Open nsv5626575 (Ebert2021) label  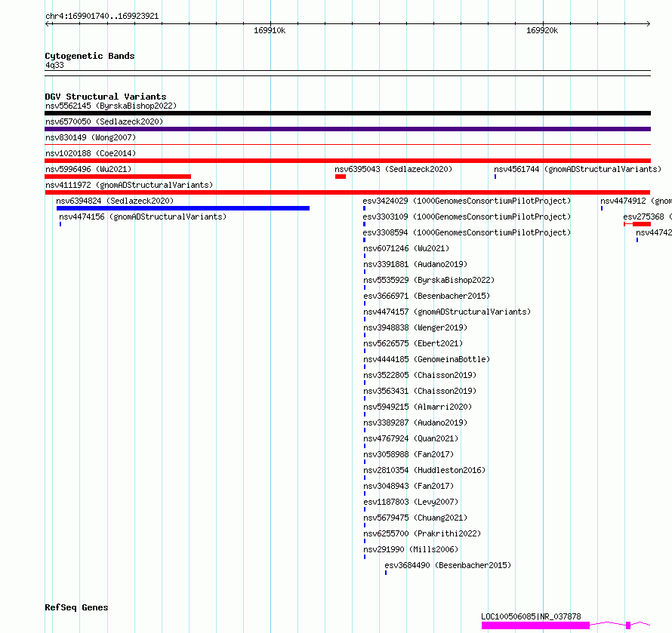(413, 343)
